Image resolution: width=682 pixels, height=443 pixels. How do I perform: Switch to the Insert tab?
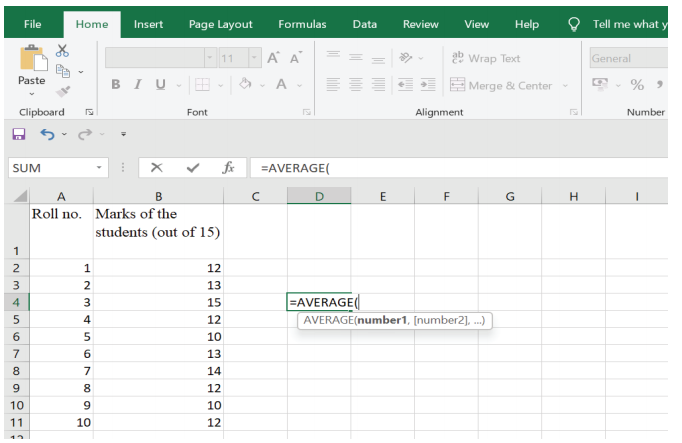149,23
